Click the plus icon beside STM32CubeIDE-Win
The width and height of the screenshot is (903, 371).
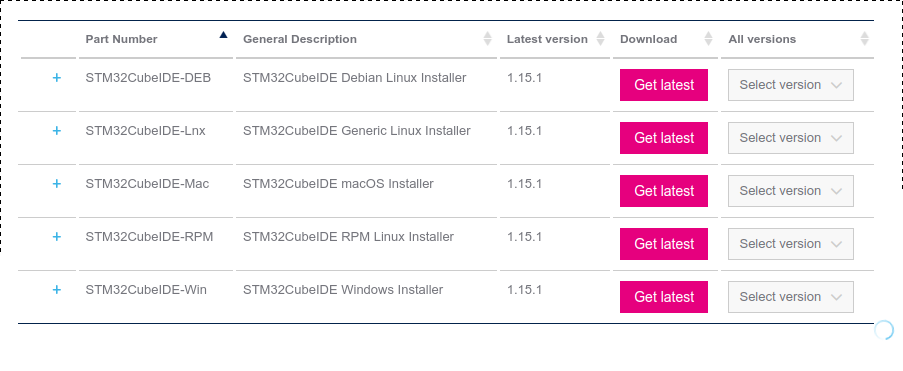(x=56, y=290)
